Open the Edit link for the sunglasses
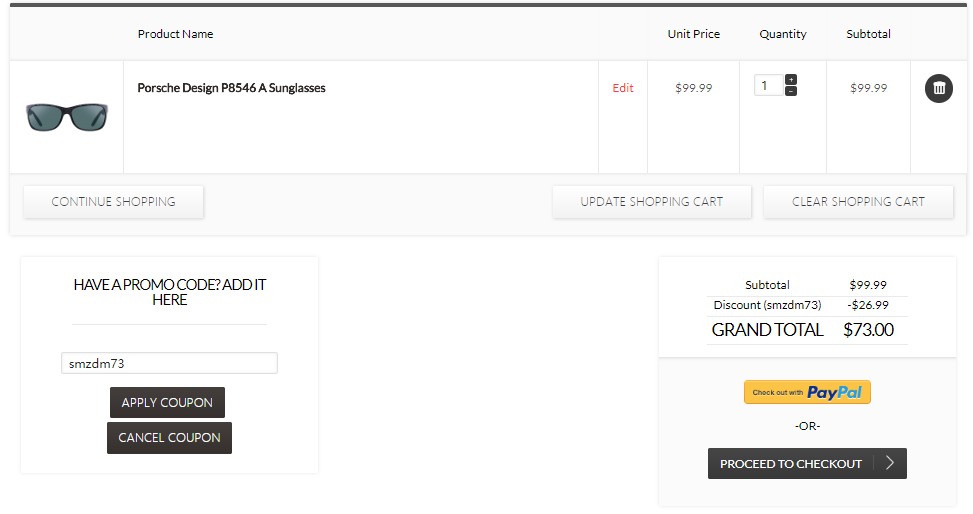 click(x=622, y=88)
